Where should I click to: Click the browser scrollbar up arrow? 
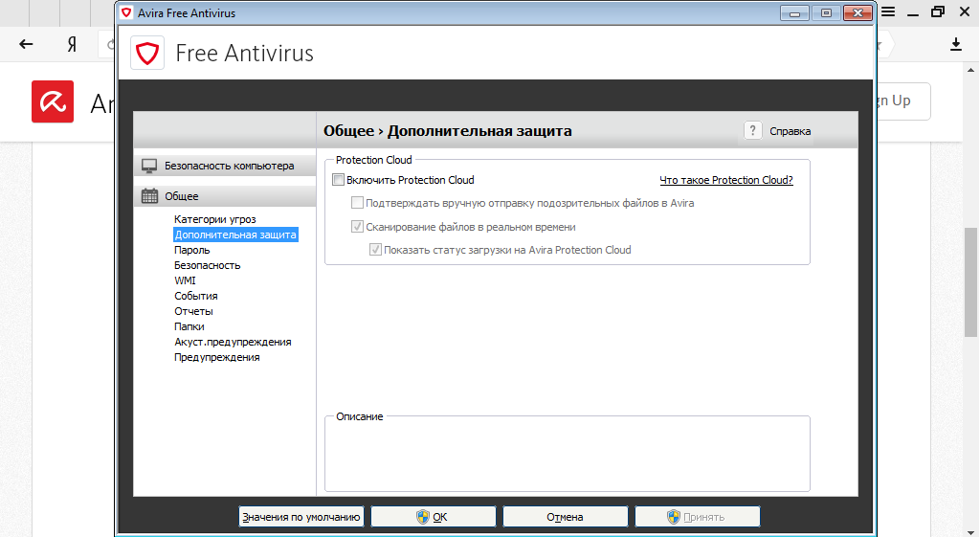click(x=970, y=69)
